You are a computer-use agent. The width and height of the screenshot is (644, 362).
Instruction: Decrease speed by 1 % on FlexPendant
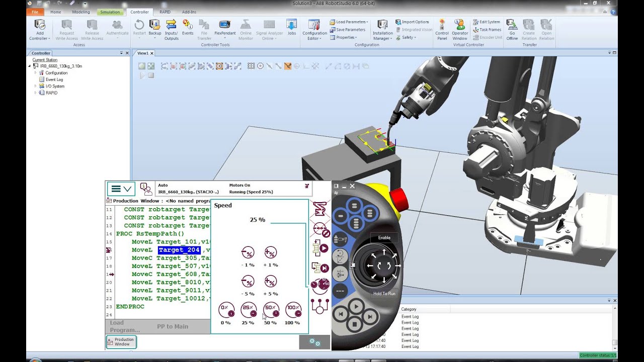pyautogui.click(x=248, y=253)
